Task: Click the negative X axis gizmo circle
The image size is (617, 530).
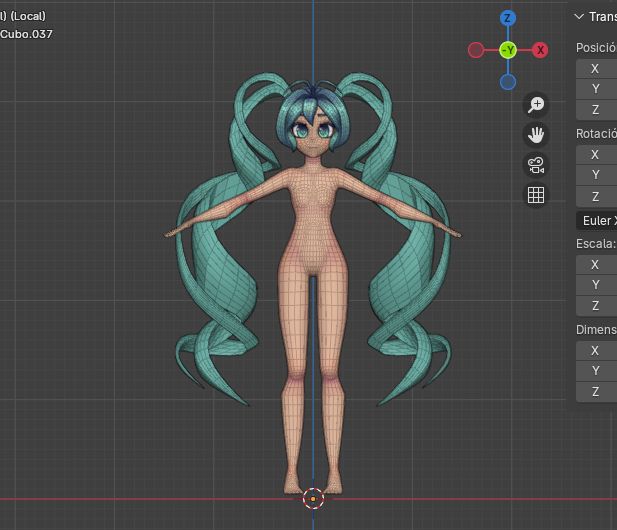Action: pos(476,50)
